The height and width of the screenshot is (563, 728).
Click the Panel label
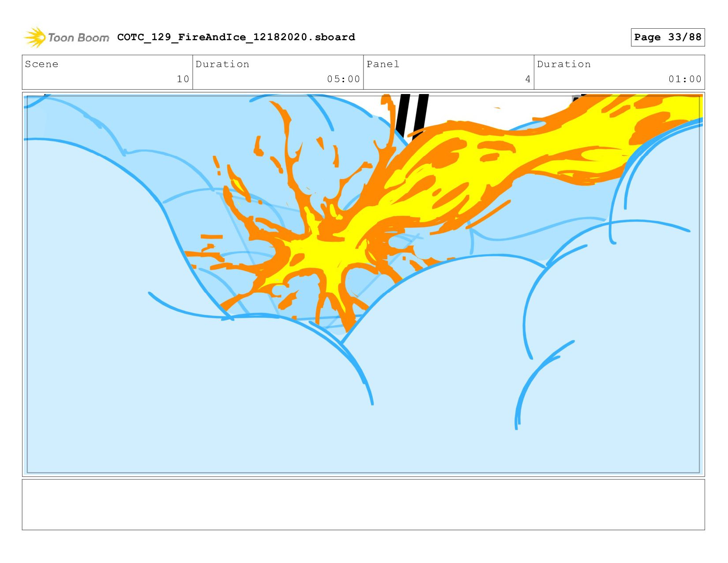(x=383, y=64)
